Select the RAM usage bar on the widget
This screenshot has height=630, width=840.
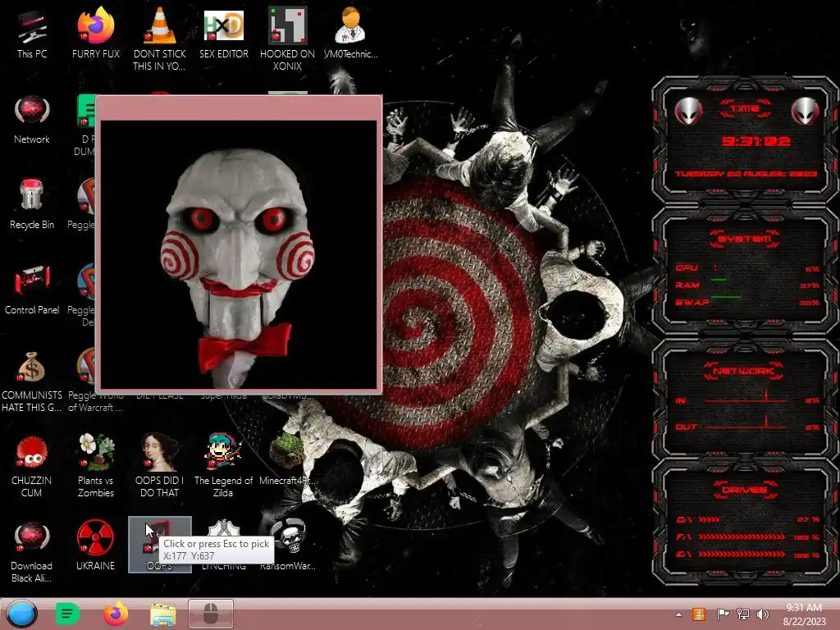(719, 281)
